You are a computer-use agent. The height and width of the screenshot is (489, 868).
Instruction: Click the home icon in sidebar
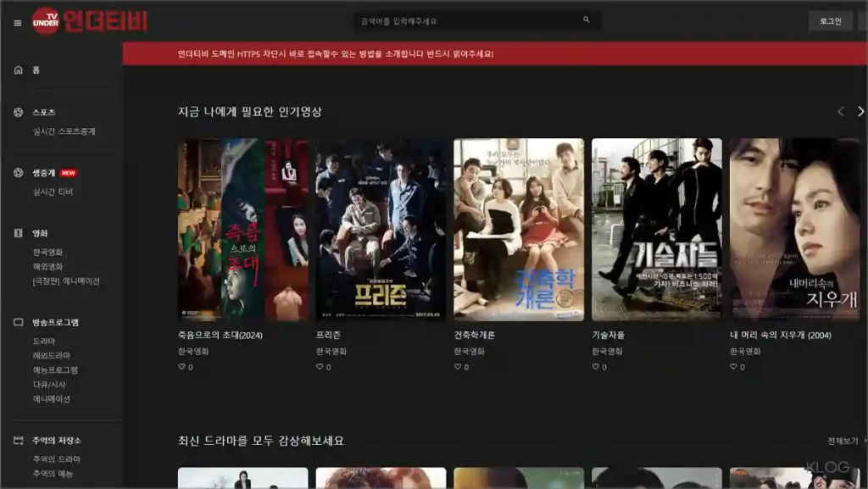tap(19, 69)
